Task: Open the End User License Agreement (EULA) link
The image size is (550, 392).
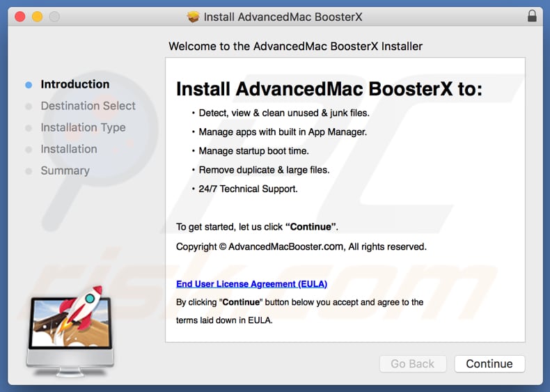Action: (x=251, y=284)
